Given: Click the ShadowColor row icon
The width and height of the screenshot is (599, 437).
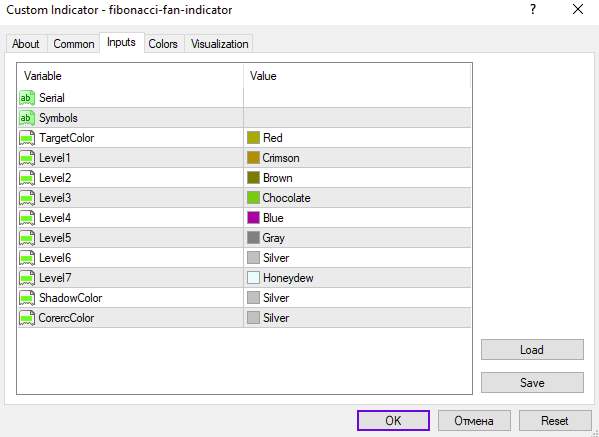Looking at the screenshot, I should [x=27, y=298].
